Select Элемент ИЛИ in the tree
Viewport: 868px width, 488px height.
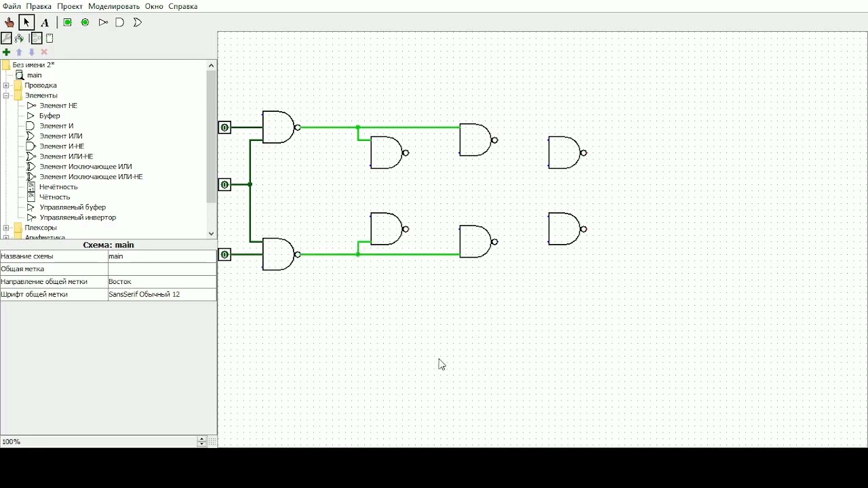click(61, 136)
